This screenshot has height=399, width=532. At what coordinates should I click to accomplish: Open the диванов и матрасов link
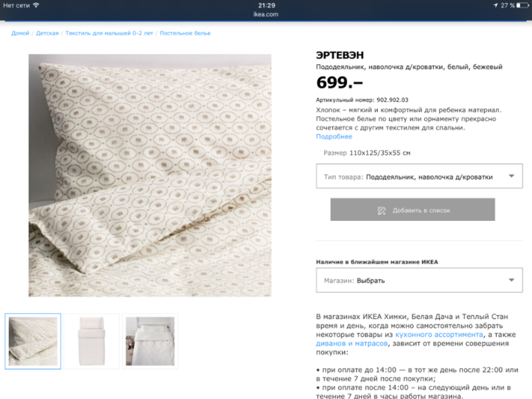352,343
